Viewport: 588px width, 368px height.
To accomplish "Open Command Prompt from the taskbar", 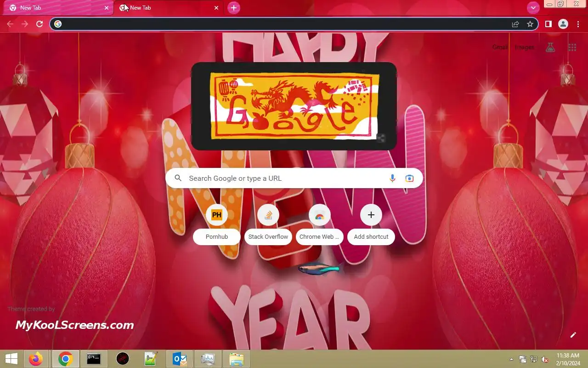I will tap(94, 359).
